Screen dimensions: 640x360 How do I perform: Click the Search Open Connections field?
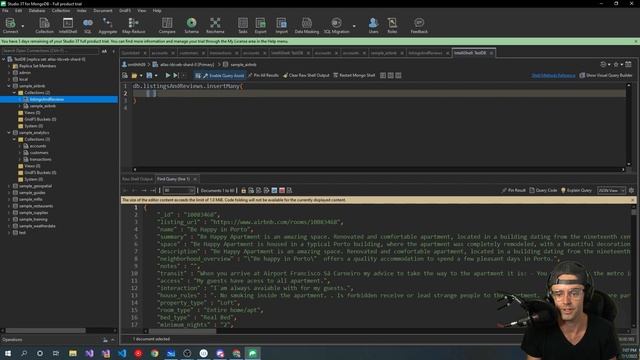(x=51, y=51)
